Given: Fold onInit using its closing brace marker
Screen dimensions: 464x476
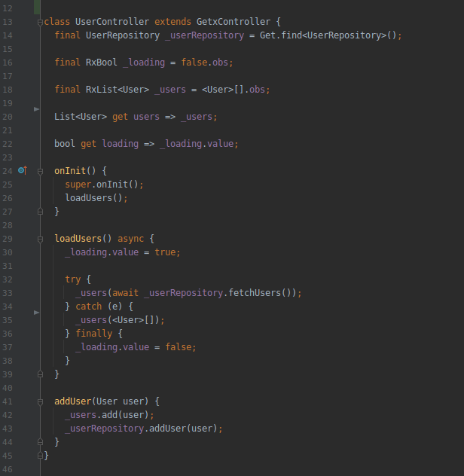Looking at the screenshot, I should [40, 212].
